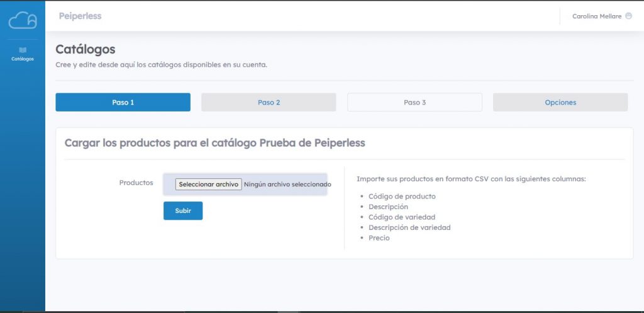
Task: Click the Código de producto list item
Action: tap(402, 196)
